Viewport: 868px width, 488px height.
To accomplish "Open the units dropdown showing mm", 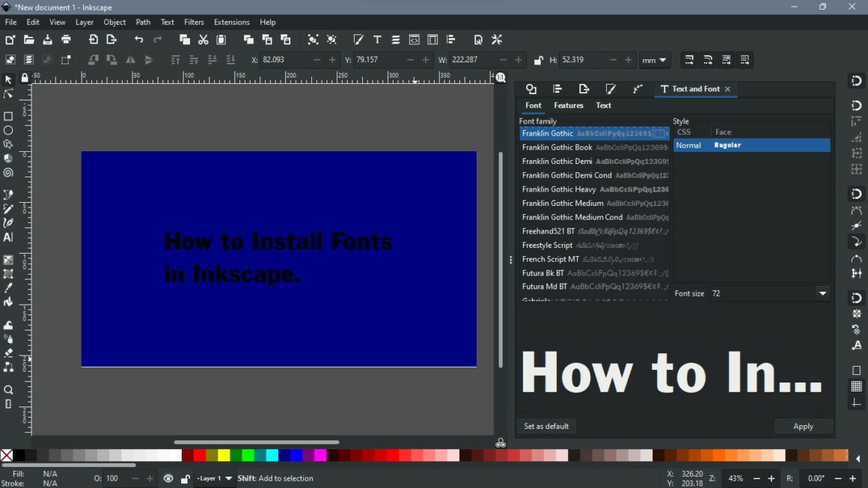I will point(655,60).
